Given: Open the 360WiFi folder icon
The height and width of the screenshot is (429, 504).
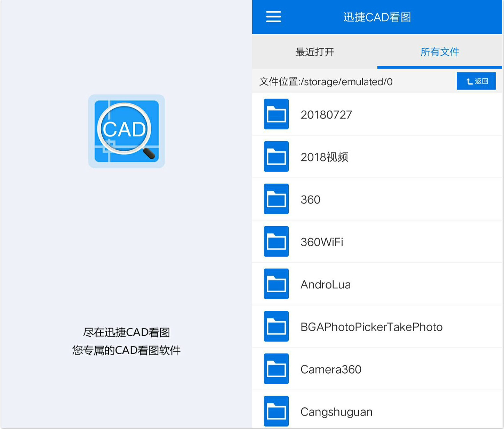Looking at the screenshot, I should 276,241.
